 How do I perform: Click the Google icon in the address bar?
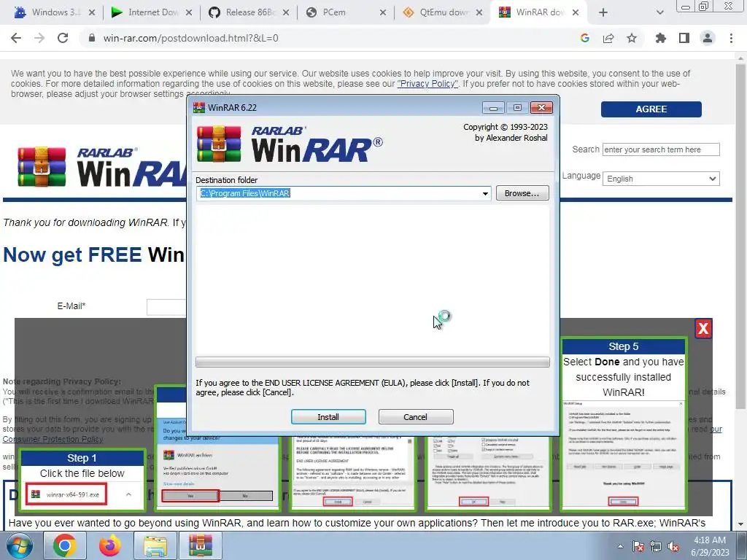pos(585,38)
